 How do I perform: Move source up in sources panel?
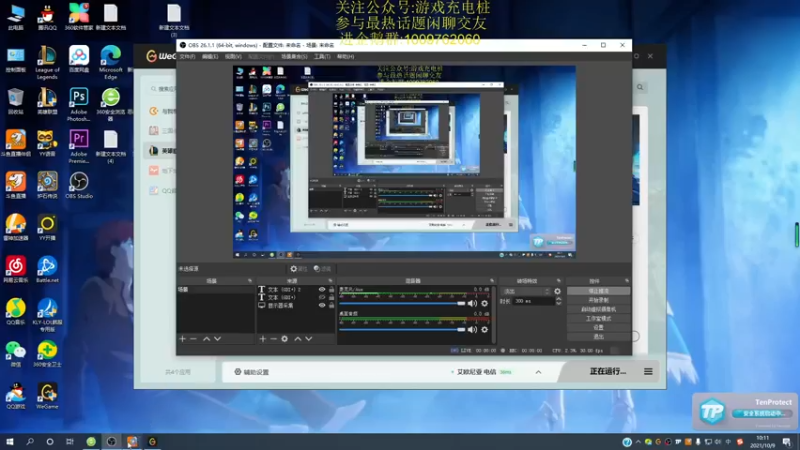click(x=298, y=339)
